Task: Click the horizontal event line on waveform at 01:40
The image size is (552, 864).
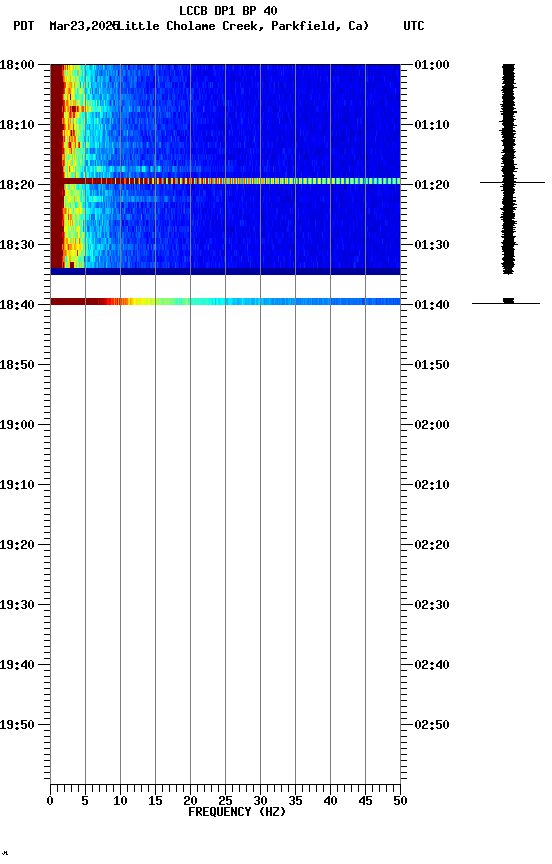Action: [506, 303]
